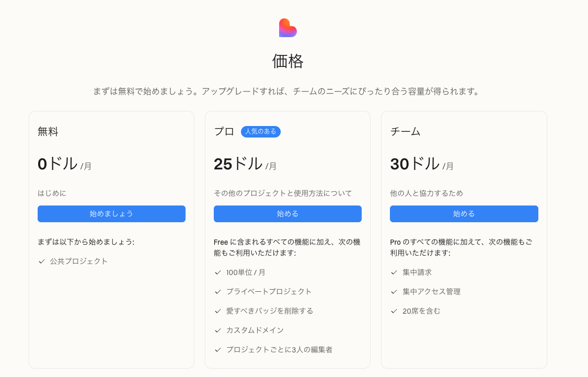Image resolution: width=588 pixels, height=377 pixels.
Task: Click the 25ドル price text
Action: [x=238, y=164]
